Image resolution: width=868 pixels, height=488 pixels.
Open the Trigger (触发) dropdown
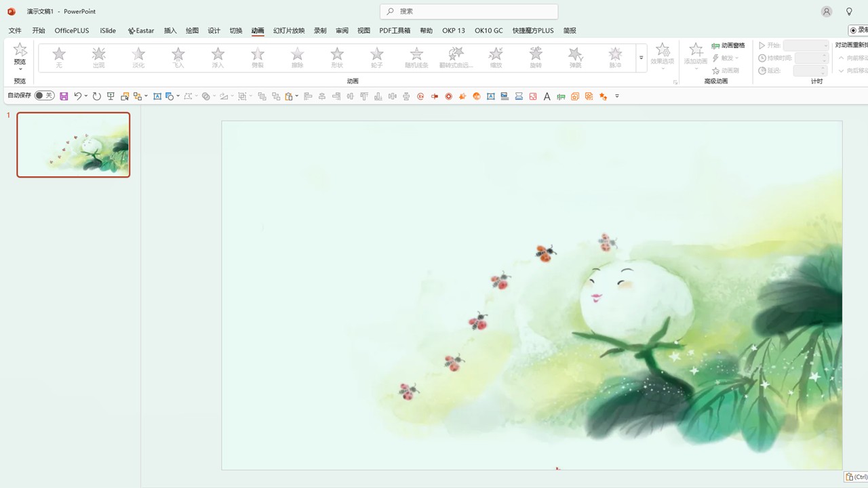726,58
